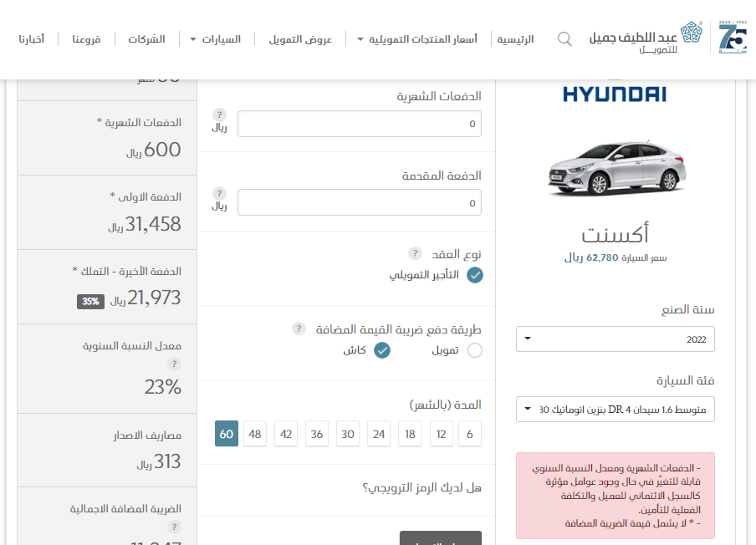The height and width of the screenshot is (545, 756).
Task: Open فروعنا branches page
Action: 86,39
